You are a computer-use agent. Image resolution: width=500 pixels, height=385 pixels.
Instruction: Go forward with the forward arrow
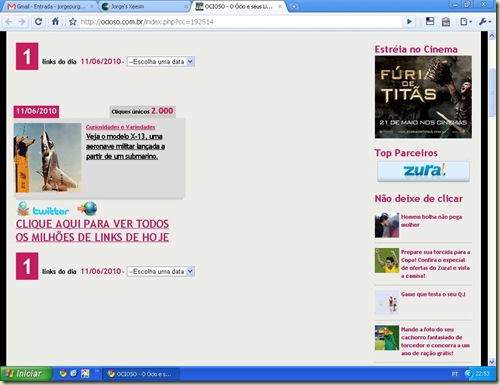(22, 22)
